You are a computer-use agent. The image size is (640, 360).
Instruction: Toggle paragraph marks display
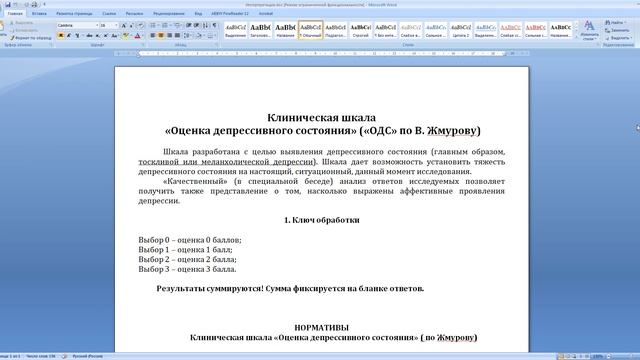pyautogui.click(x=214, y=25)
